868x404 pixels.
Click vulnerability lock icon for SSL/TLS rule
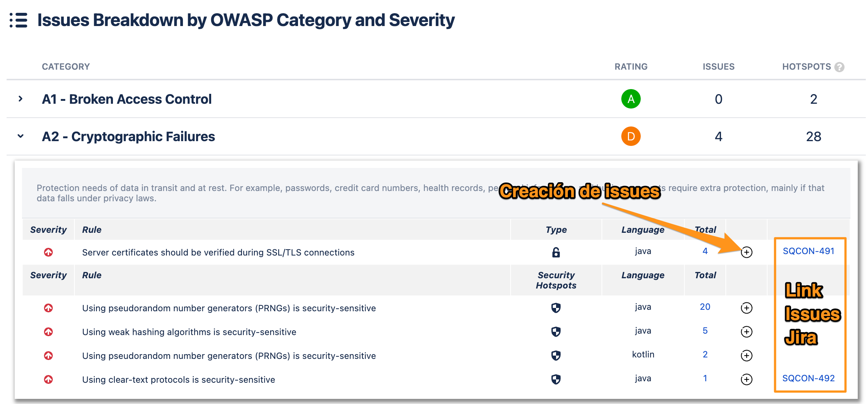click(x=556, y=252)
